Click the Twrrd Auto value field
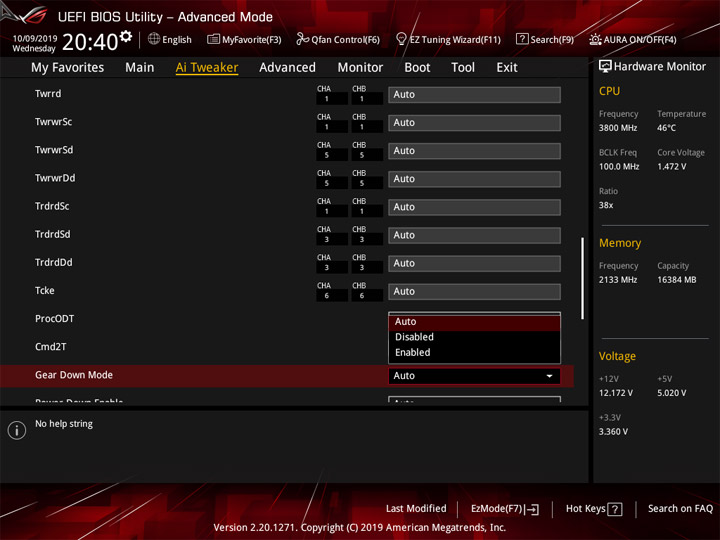This screenshot has width=720, height=540. (474, 95)
